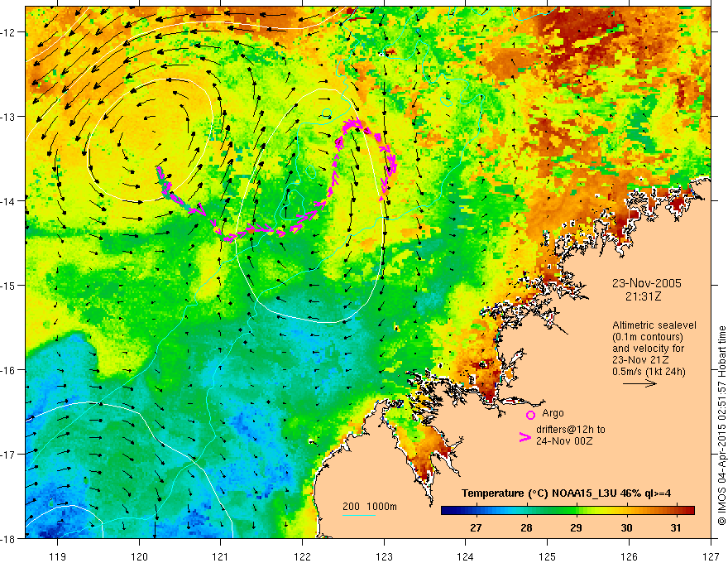
Task: Click longitude axis label 121
Action: click(221, 556)
